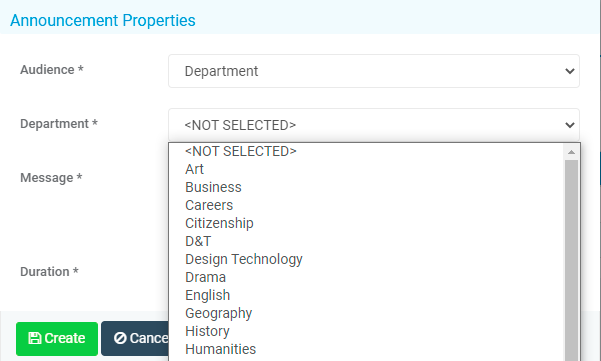Image resolution: width=601 pixels, height=361 pixels.
Task: Pick English department option
Action: click(367, 295)
